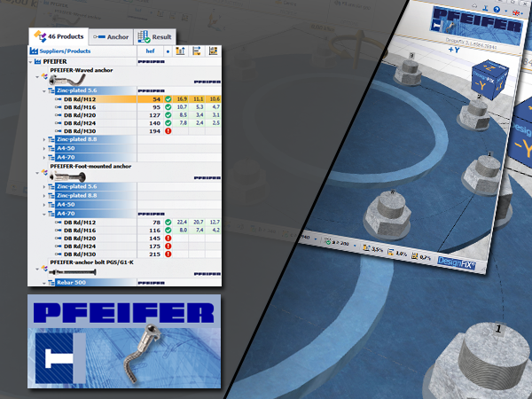Collapse Zinc-plated 5.6 under Waved anchor
The width and height of the screenshot is (532, 399).
coord(44,91)
